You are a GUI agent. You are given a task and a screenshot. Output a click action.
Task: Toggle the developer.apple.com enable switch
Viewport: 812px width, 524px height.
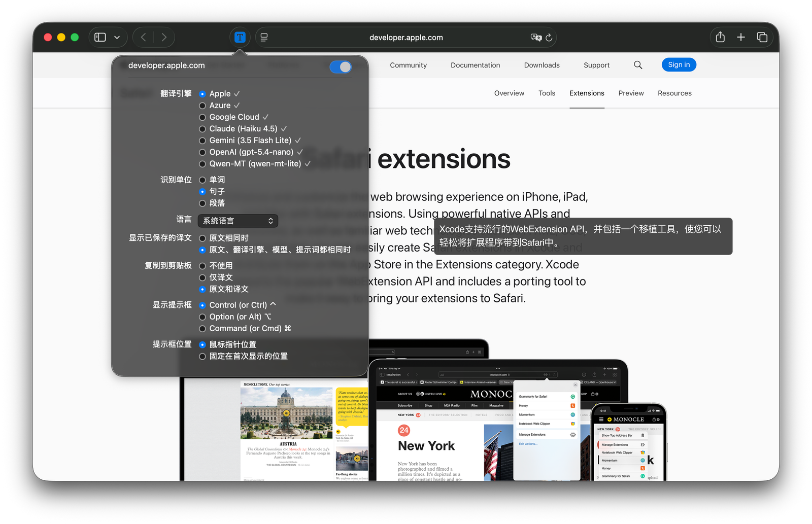(x=341, y=66)
